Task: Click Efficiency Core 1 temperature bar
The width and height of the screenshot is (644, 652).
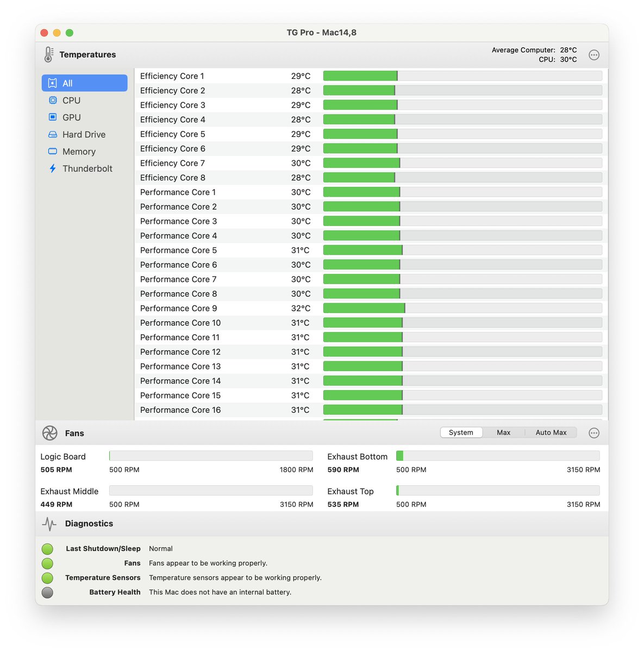Action: point(462,76)
